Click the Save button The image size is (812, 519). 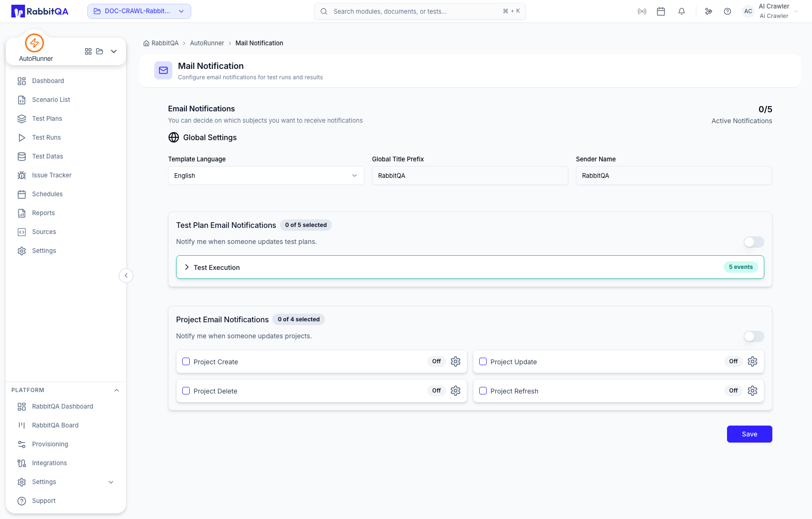[x=750, y=434]
